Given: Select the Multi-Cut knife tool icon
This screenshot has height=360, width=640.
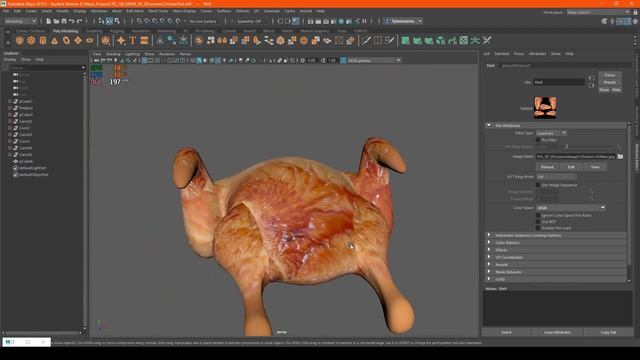Looking at the screenshot, I should click(366, 40).
